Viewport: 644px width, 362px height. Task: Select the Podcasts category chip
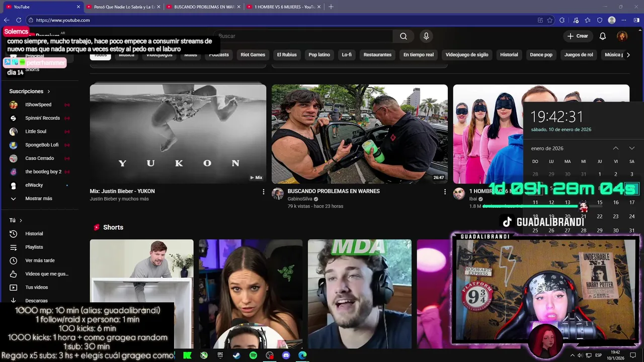click(x=219, y=55)
